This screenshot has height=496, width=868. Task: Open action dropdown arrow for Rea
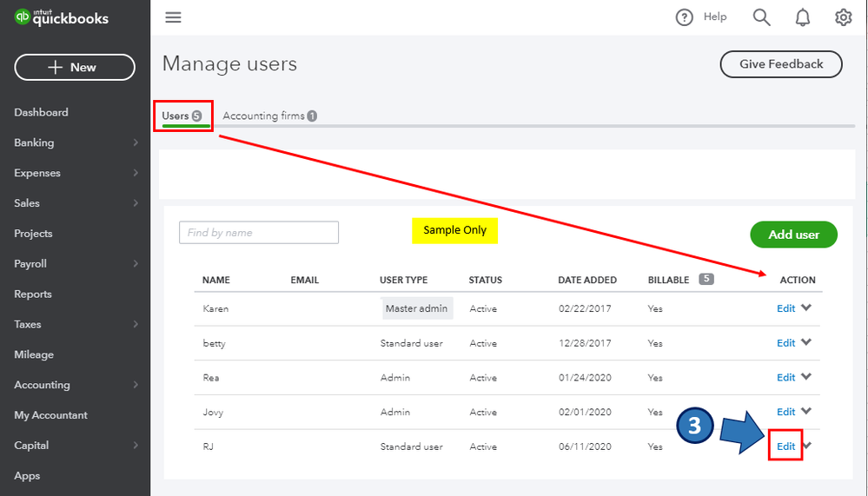tap(806, 377)
